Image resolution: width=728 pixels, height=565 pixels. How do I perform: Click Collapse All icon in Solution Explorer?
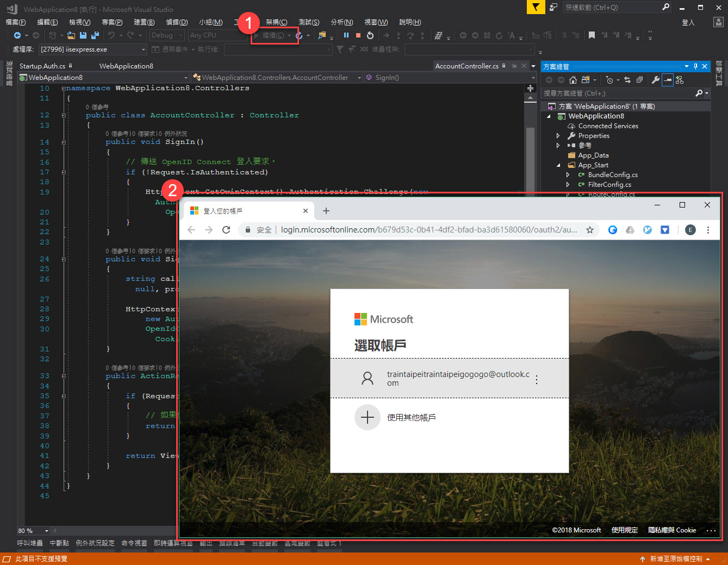(x=639, y=80)
